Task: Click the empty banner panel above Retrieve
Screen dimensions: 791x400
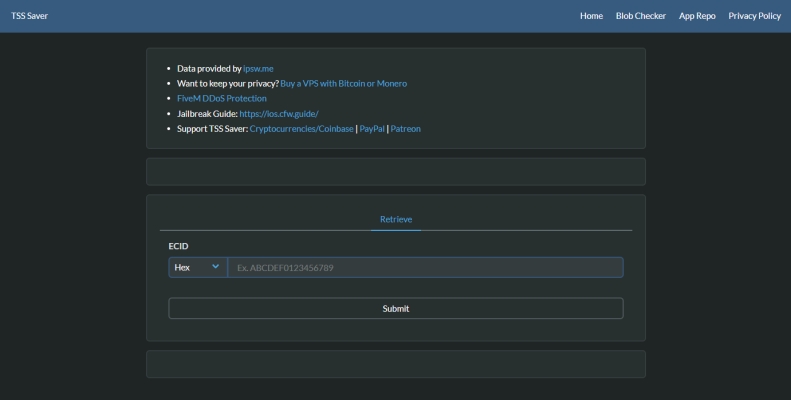Action: (396, 171)
